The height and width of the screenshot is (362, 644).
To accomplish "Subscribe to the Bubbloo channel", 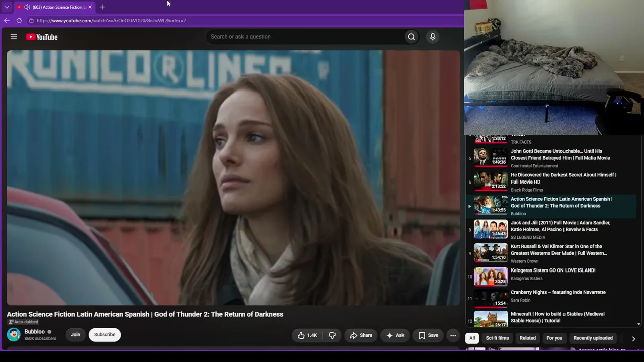I will [x=105, y=335].
